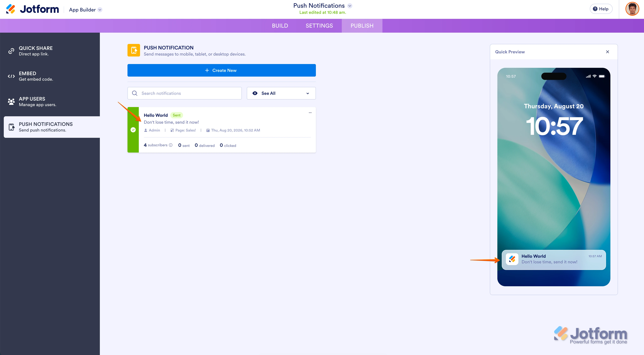Click the green checkmark on Hello World card

point(133,130)
